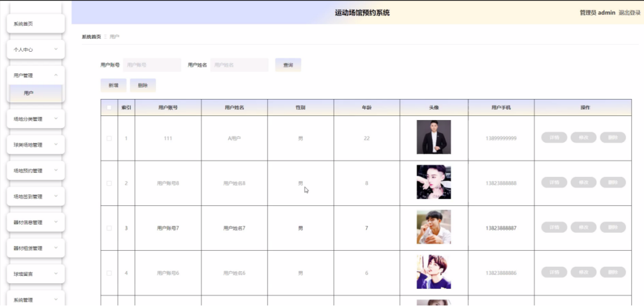Click 删除 for 用户账号8
This screenshot has height=306, width=644.
(x=613, y=183)
